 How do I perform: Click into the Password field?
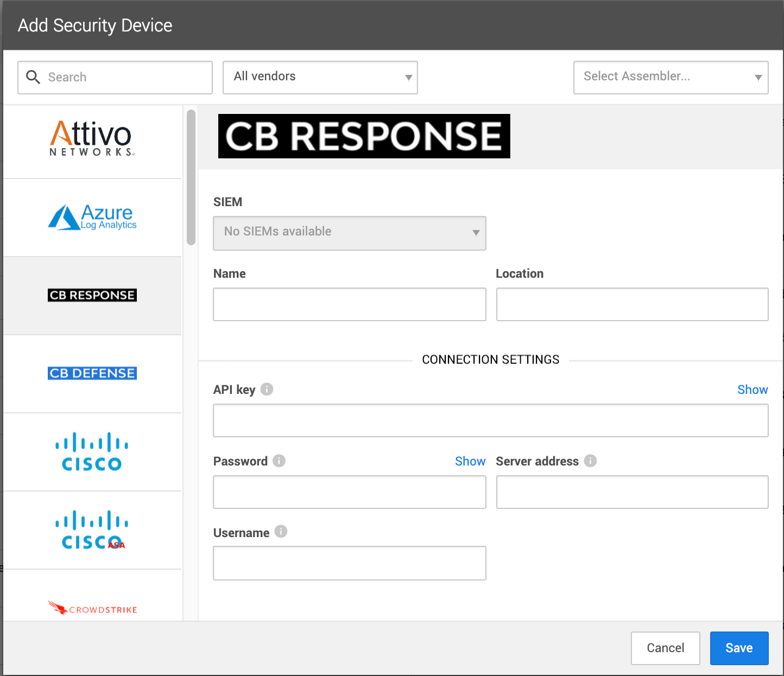350,492
